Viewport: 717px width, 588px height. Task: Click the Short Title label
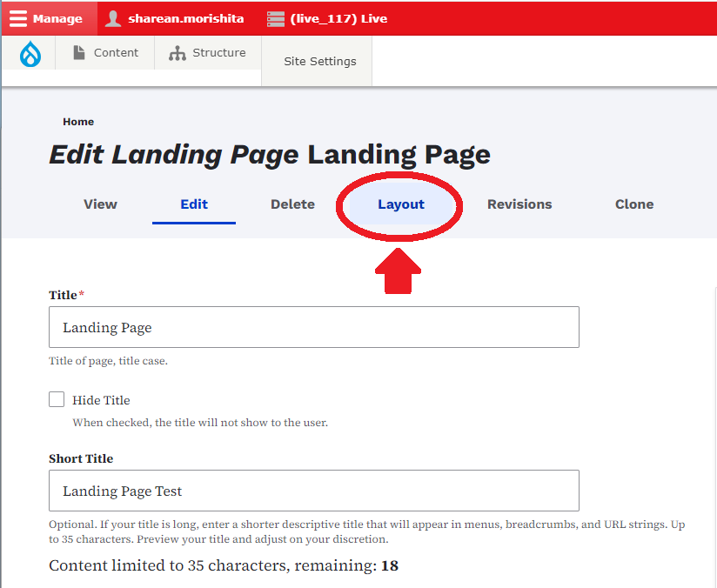(x=81, y=458)
